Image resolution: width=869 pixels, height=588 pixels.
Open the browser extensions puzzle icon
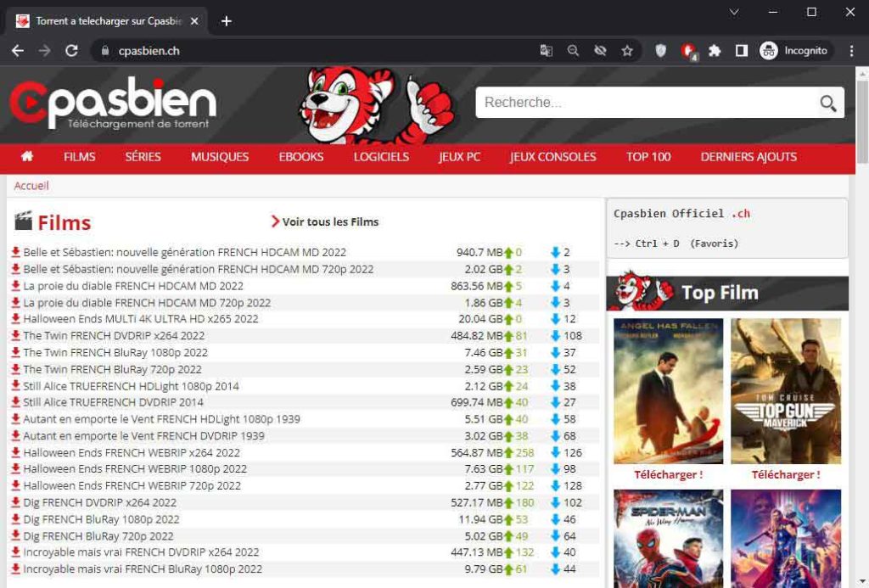pyautogui.click(x=715, y=51)
